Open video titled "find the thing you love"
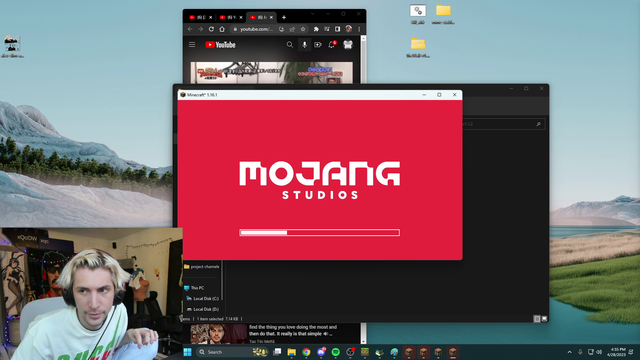Viewport: 640px width, 360px height. tap(293, 330)
